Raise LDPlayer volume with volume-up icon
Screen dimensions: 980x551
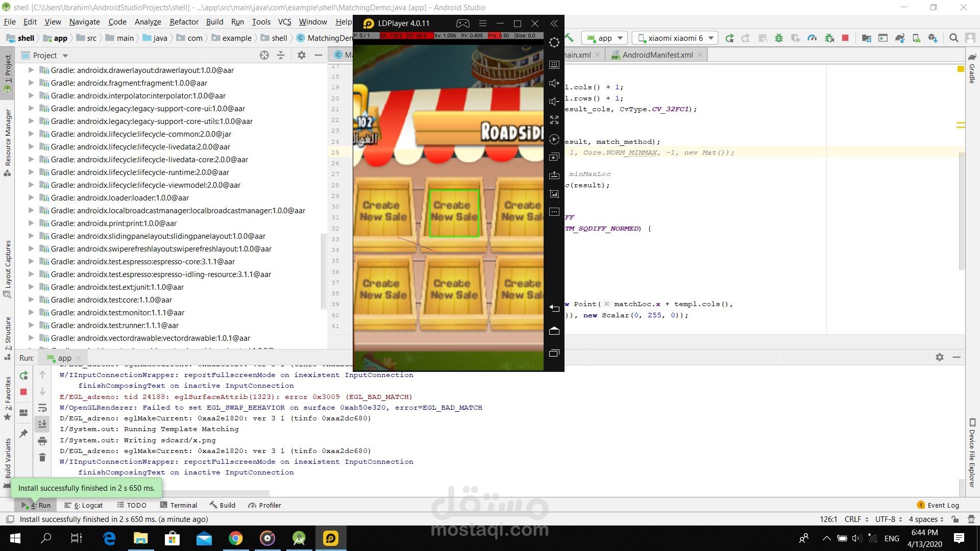pyautogui.click(x=554, y=83)
